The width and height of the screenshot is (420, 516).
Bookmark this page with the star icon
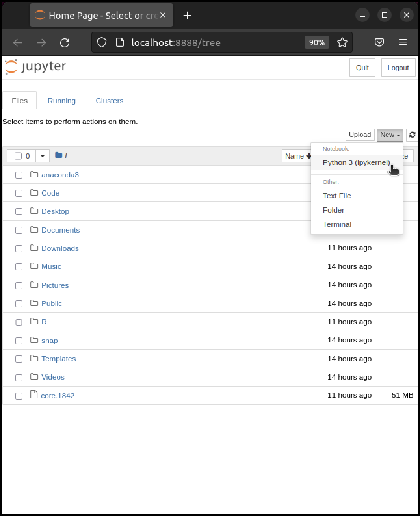(x=342, y=43)
